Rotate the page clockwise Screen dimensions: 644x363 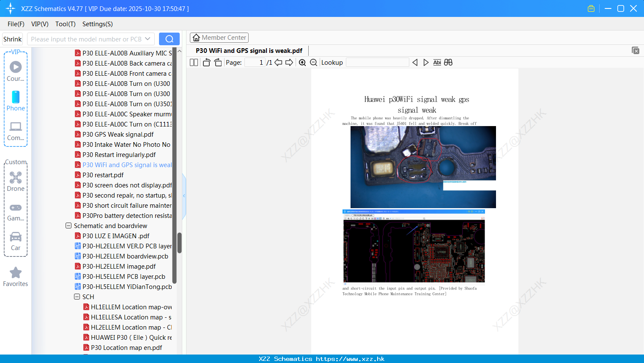tap(218, 62)
